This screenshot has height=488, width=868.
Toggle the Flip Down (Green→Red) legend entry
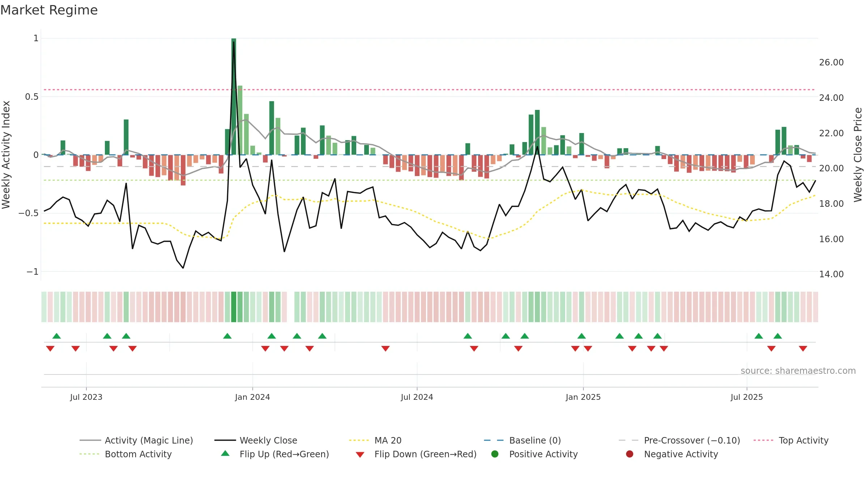coord(416,454)
